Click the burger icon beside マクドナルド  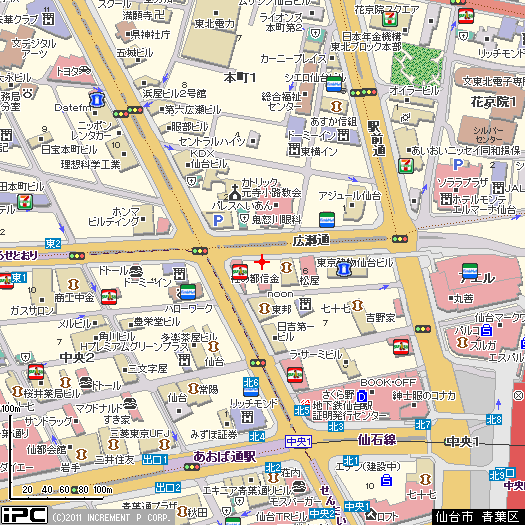(130, 404)
